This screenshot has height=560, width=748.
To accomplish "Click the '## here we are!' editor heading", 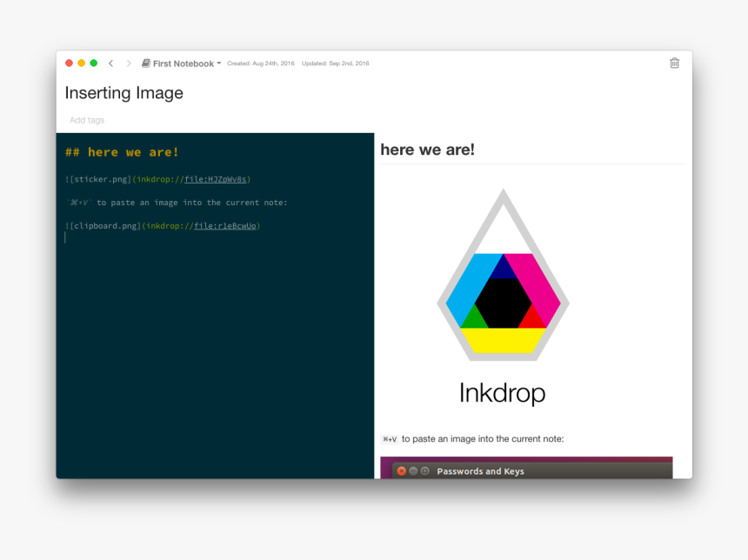I will pyautogui.click(x=122, y=152).
